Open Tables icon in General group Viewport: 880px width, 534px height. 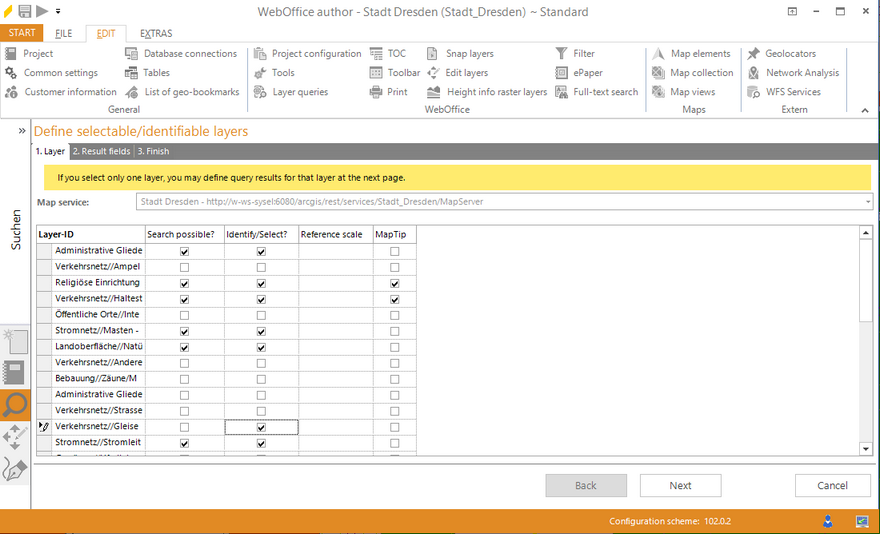point(131,72)
